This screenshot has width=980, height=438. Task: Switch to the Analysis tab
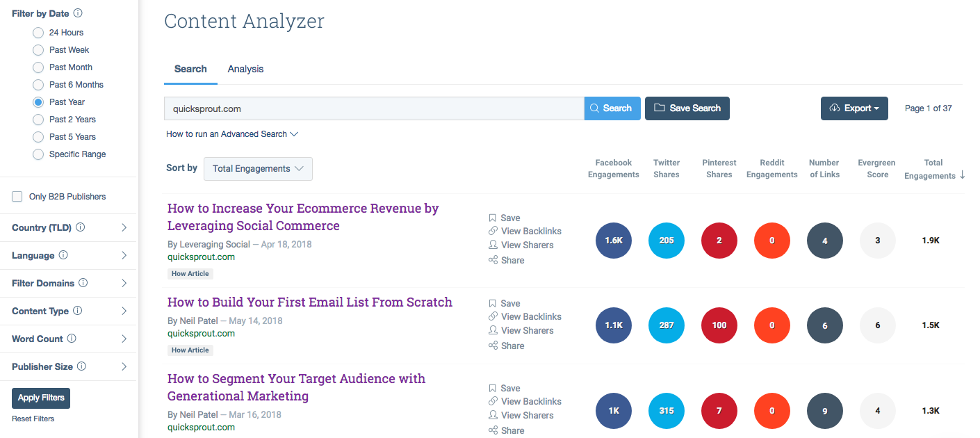pos(245,69)
